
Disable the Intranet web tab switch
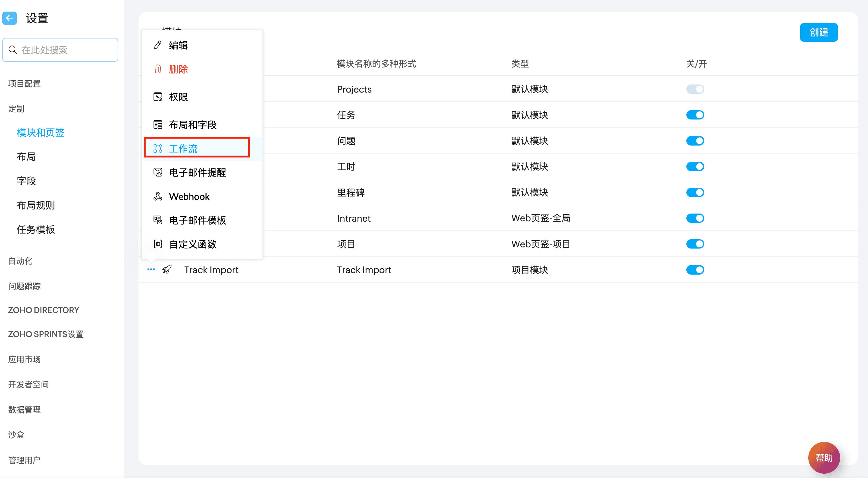(695, 218)
